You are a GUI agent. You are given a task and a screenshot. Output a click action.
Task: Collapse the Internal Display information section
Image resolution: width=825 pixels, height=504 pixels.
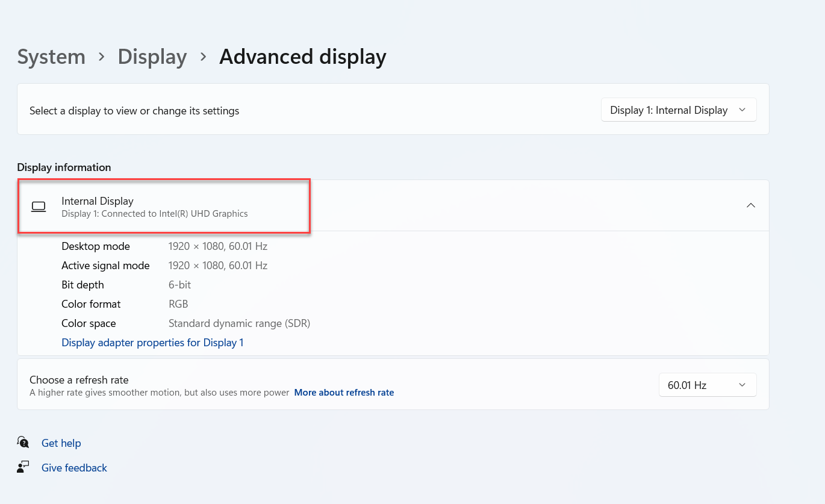pos(750,205)
